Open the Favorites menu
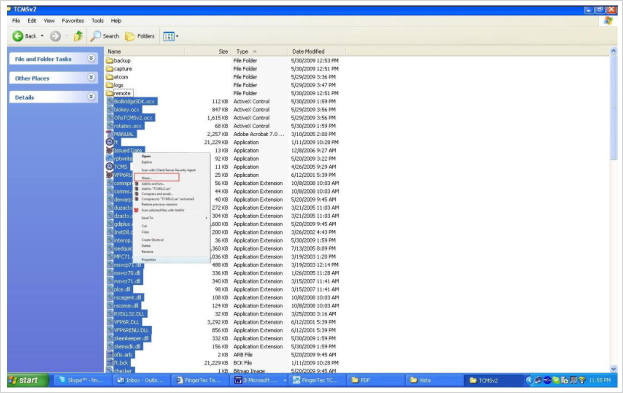Screen dimensions: 623x393 [x=73, y=21]
